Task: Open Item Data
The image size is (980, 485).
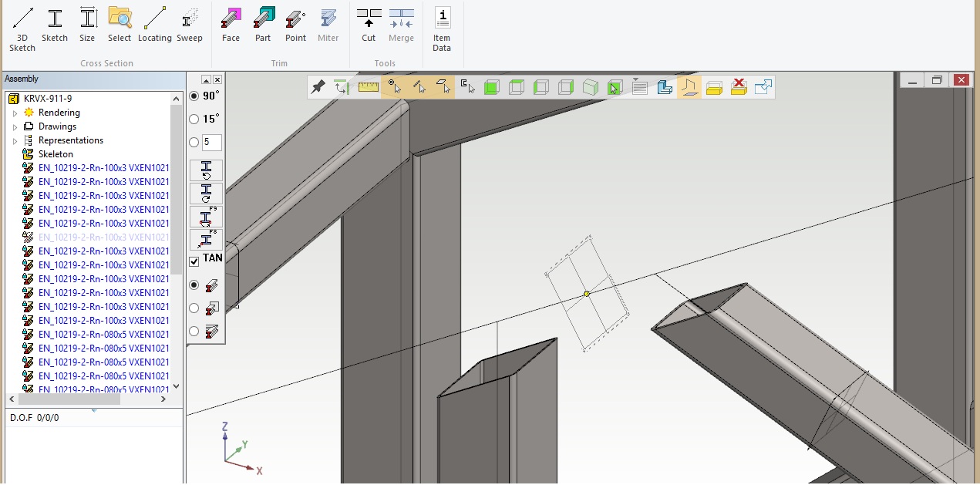Action: click(442, 29)
